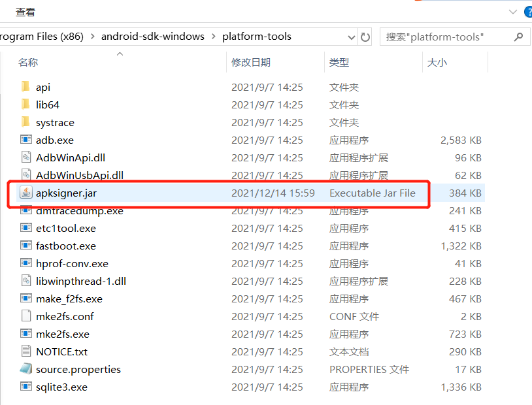Select the sqlite3.exe application
The height and width of the screenshot is (405, 532).
point(56,386)
